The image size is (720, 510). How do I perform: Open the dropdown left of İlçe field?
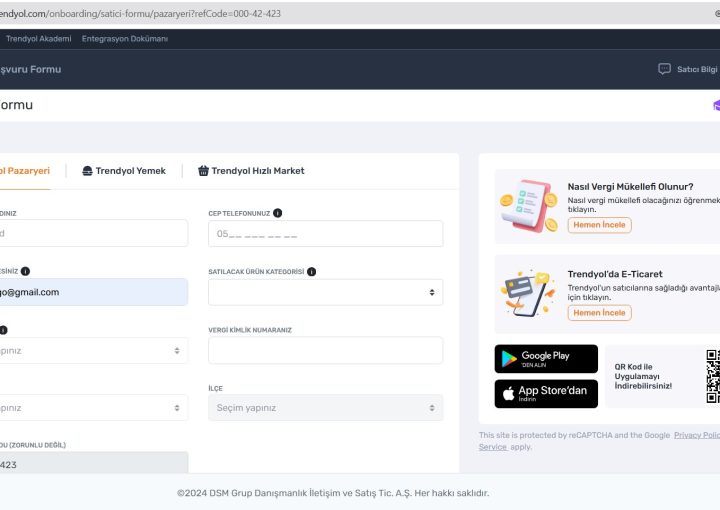click(94, 408)
